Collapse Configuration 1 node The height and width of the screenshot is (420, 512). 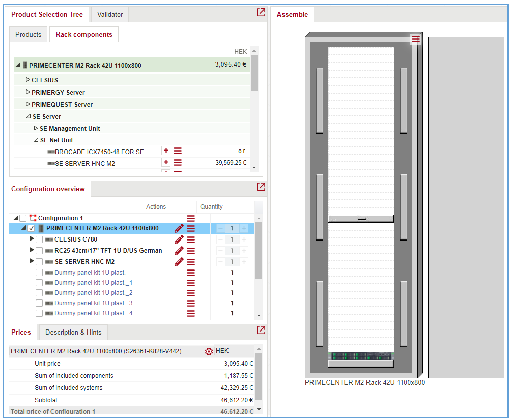(15, 218)
